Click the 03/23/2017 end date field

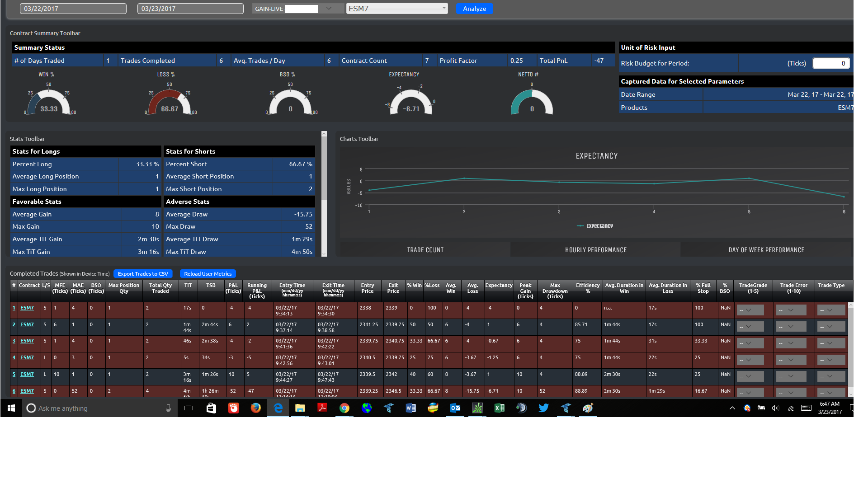tap(190, 9)
